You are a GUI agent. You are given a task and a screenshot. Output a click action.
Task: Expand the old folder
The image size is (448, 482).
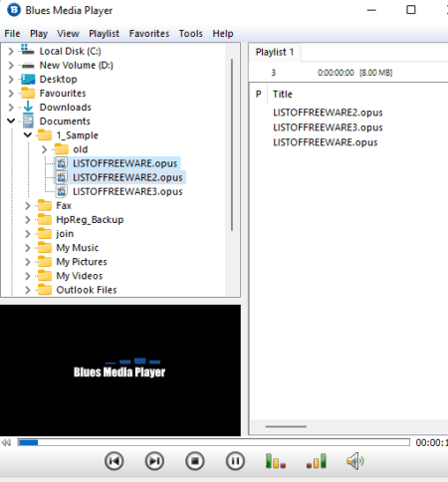[45, 149]
